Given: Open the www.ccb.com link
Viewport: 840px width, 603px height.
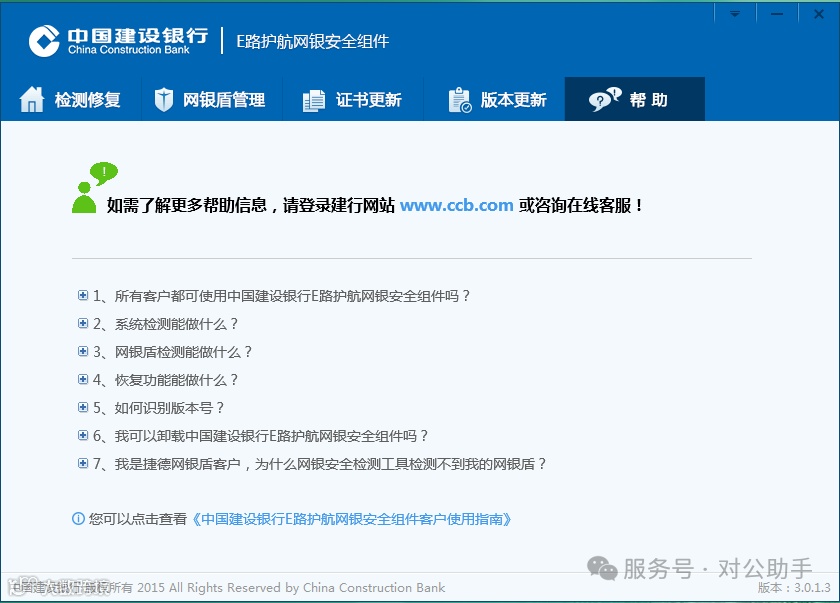Looking at the screenshot, I should (456, 205).
